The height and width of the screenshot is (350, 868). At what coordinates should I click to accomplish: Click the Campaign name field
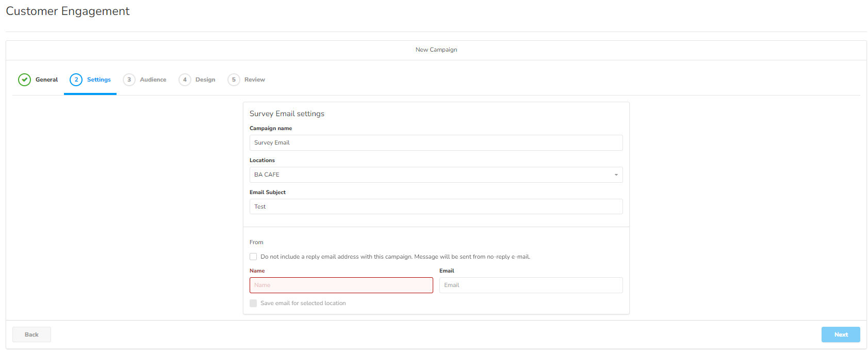(x=436, y=142)
